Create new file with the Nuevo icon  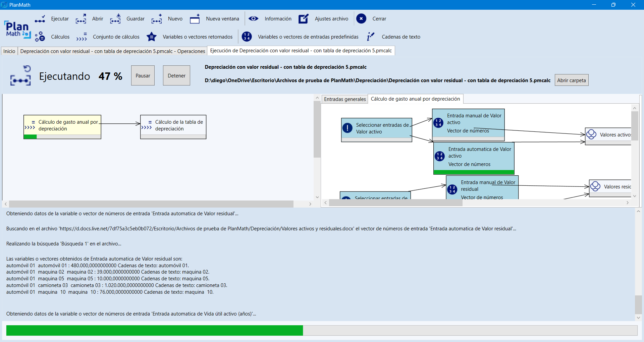point(156,19)
